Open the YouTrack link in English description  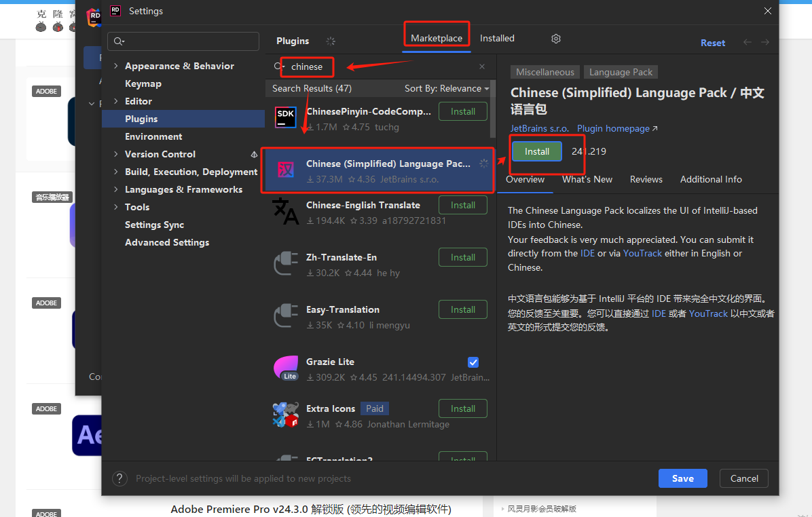point(642,254)
